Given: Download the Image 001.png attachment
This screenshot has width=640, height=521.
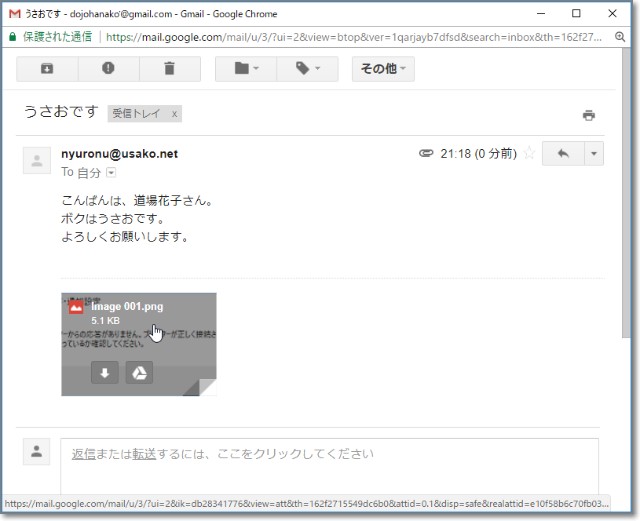Looking at the screenshot, I should (105, 373).
